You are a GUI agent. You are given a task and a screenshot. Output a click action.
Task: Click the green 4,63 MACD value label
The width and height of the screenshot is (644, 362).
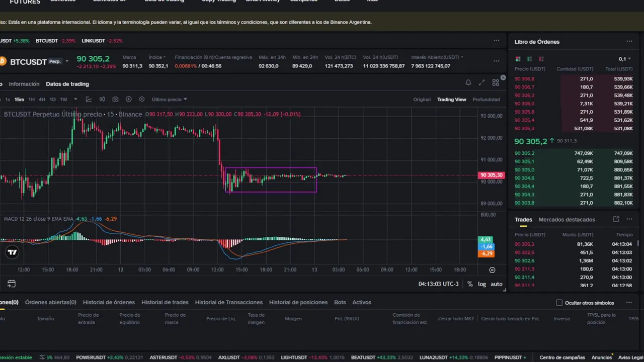pyautogui.click(x=486, y=240)
